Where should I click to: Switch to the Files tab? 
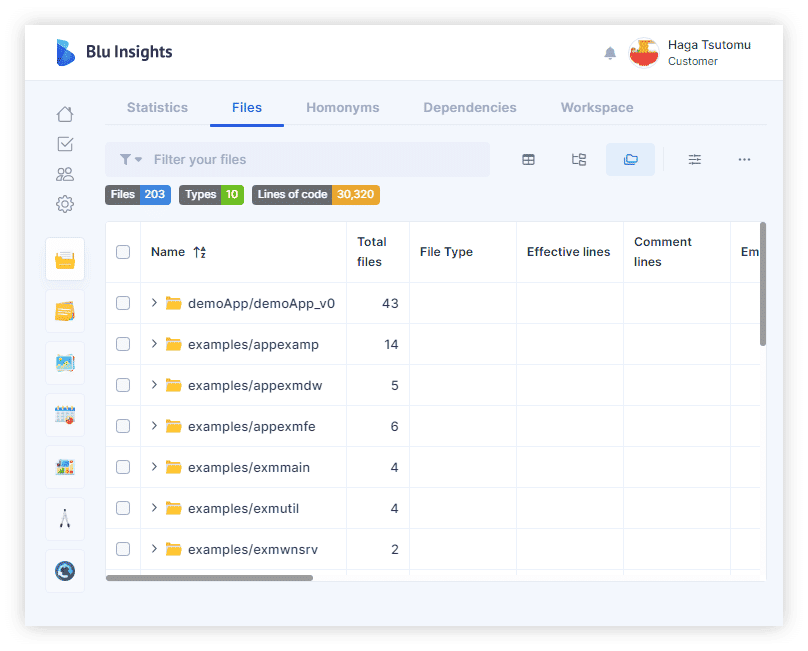tap(247, 108)
